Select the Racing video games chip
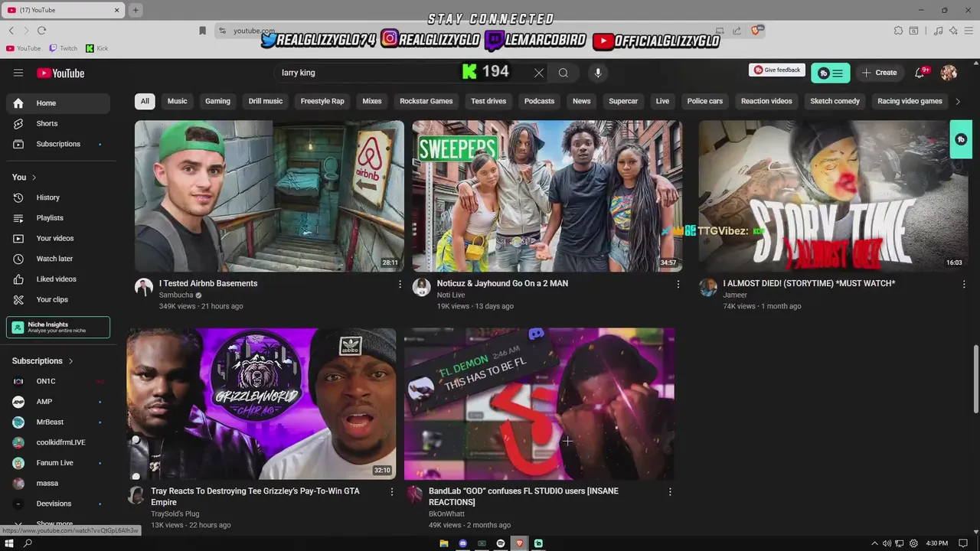The height and width of the screenshot is (551, 980). click(910, 101)
